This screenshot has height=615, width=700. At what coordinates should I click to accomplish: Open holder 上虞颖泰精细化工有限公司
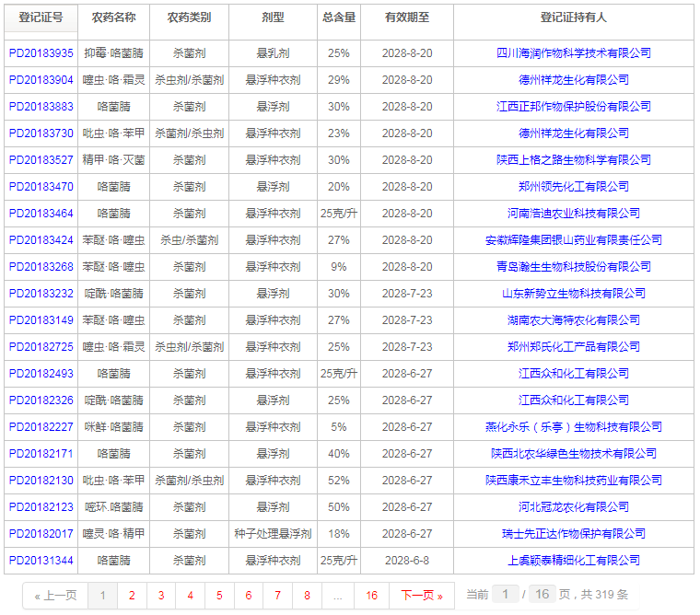(574, 561)
